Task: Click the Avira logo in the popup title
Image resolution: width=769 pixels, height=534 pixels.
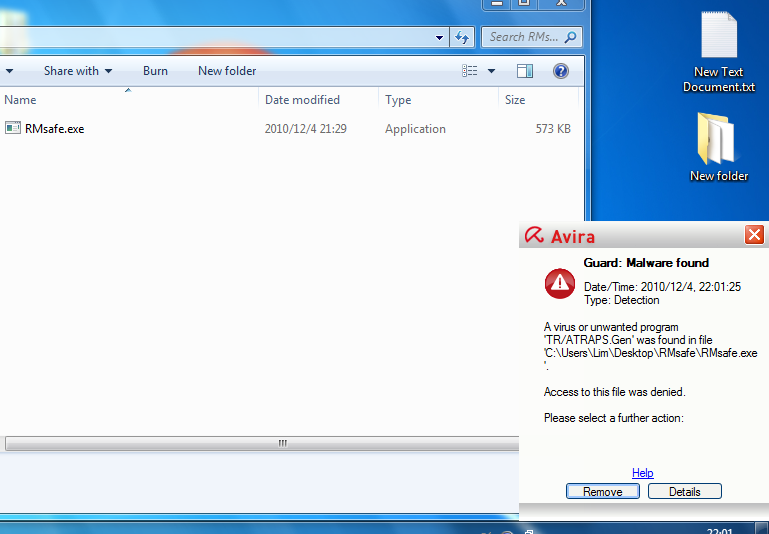Action: click(x=560, y=236)
